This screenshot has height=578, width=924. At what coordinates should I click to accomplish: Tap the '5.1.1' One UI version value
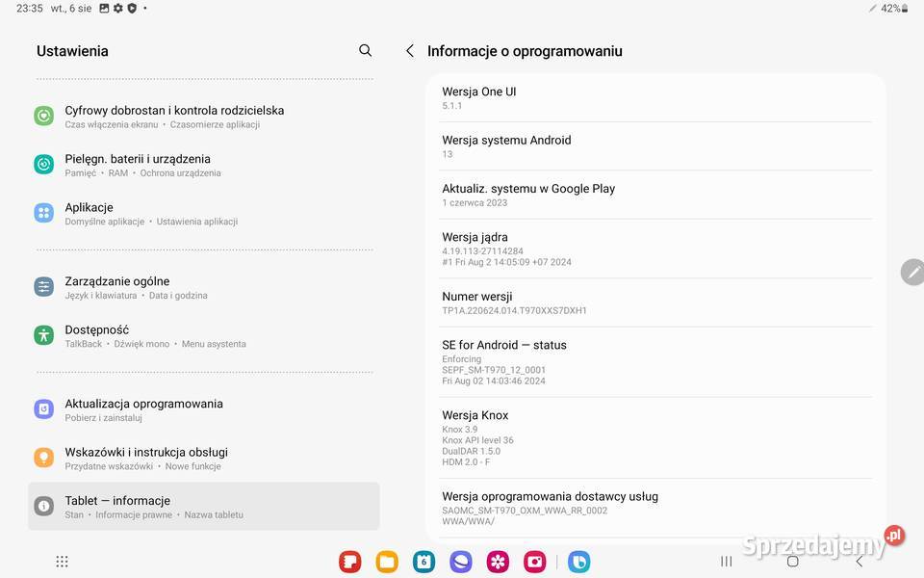point(452,106)
